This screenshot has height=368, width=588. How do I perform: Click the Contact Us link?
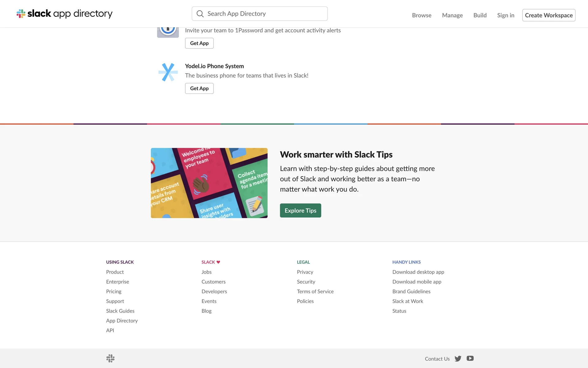pyautogui.click(x=437, y=359)
